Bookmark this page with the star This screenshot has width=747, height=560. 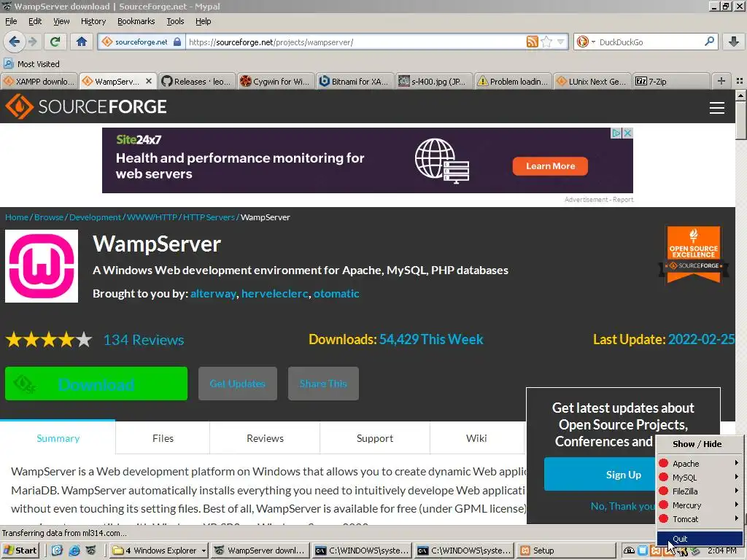point(546,42)
